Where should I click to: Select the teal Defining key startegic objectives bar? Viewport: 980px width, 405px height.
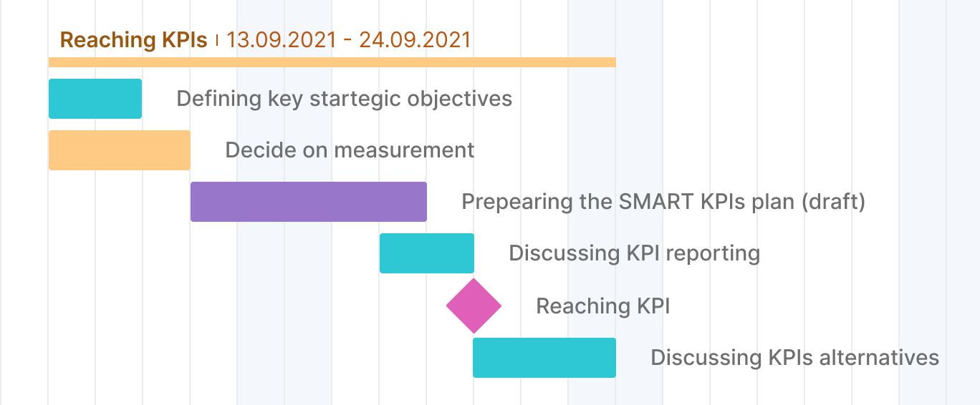[x=95, y=99]
